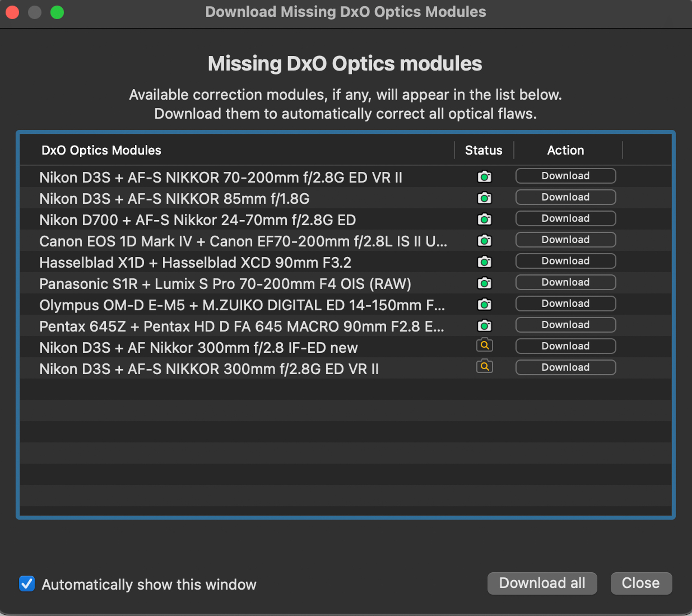This screenshot has height=616, width=692.
Task: Click status camera icon for Nikon D700 24-70mm
Action: 484,219
